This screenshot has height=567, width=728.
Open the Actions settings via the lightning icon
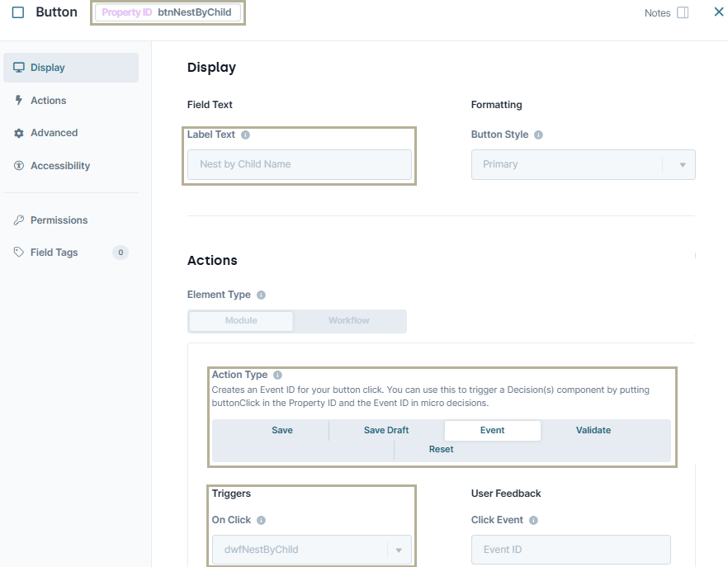pyautogui.click(x=18, y=100)
